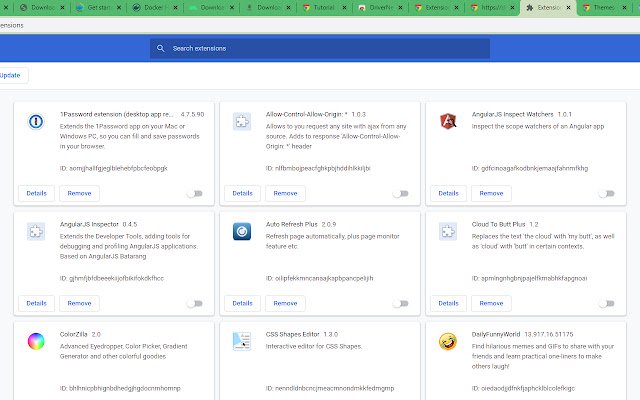Remove the AngularJS Inspector extension
640x400 pixels.
pyautogui.click(x=79, y=303)
